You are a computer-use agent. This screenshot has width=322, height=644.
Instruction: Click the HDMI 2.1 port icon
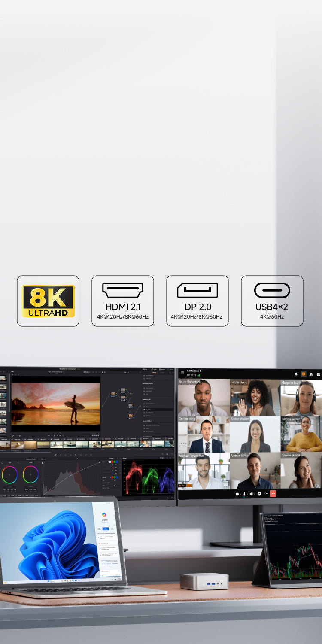tap(123, 290)
